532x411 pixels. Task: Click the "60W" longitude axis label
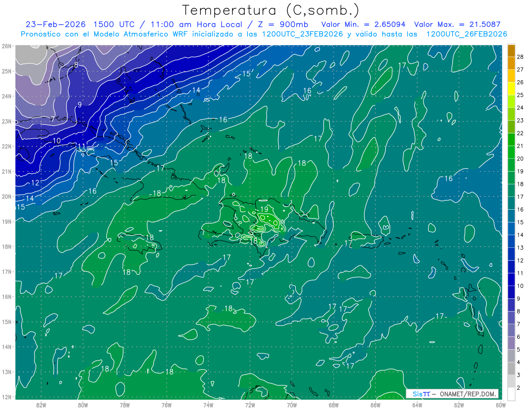pyautogui.click(x=501, y=405)
